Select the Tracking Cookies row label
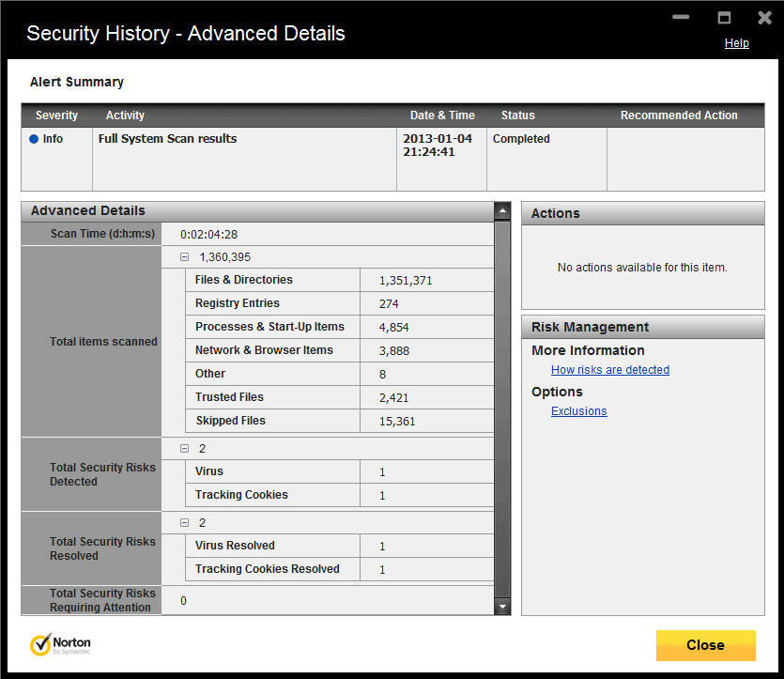The image size is (784, 679). click(x=241, y=495)
